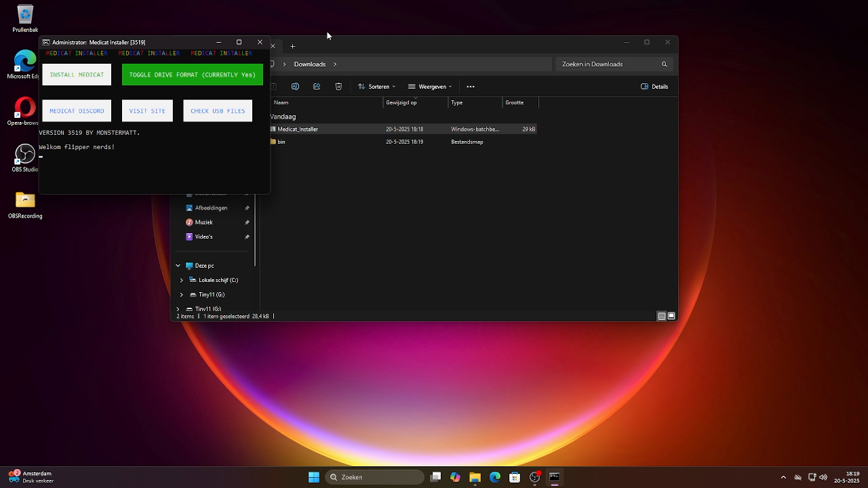868x488 pixels.
Task: Open Task View from the taskbar
Action: click(x=435, y=477)
